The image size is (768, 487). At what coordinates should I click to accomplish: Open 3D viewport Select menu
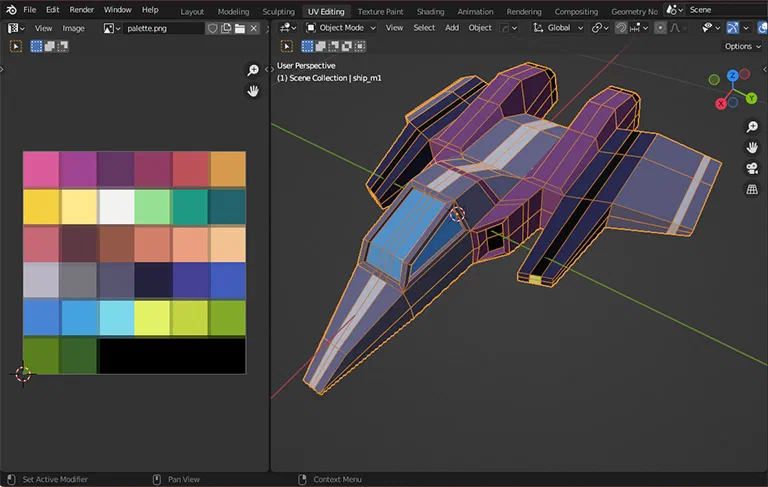tap(424, 28)
